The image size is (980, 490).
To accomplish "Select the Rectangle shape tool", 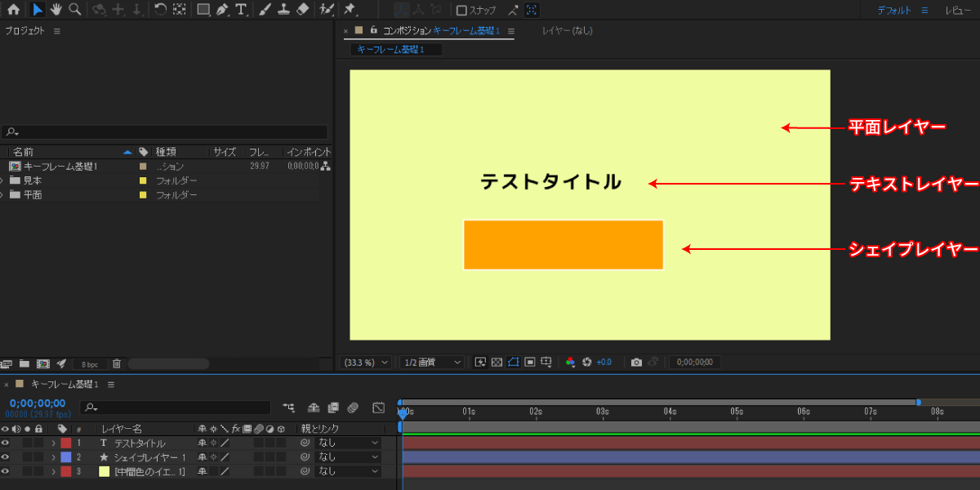I will (203, 10).
